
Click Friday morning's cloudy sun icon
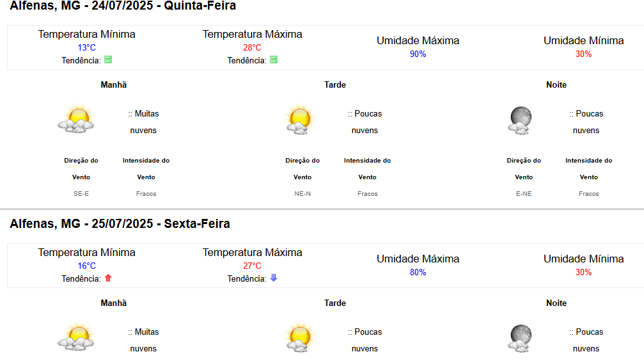(x=76, y=337)
